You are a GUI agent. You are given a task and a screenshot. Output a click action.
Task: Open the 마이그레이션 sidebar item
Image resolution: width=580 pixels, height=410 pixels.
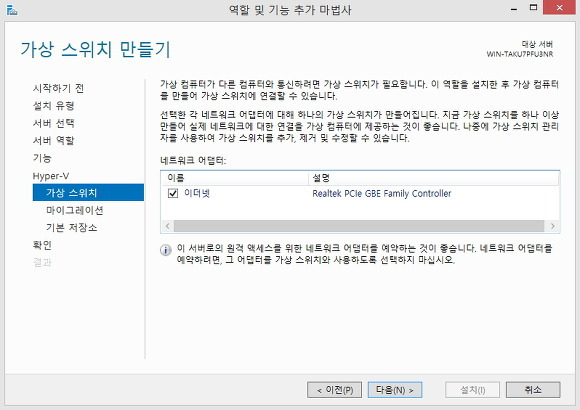click(x=74, y=210)
